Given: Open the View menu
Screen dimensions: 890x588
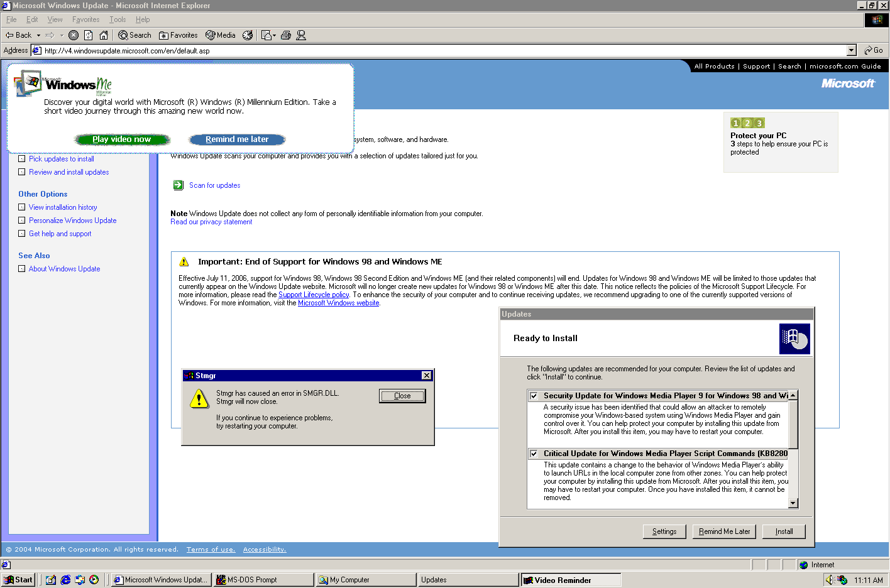Looking at the screenshot, I should click(55, 19).
